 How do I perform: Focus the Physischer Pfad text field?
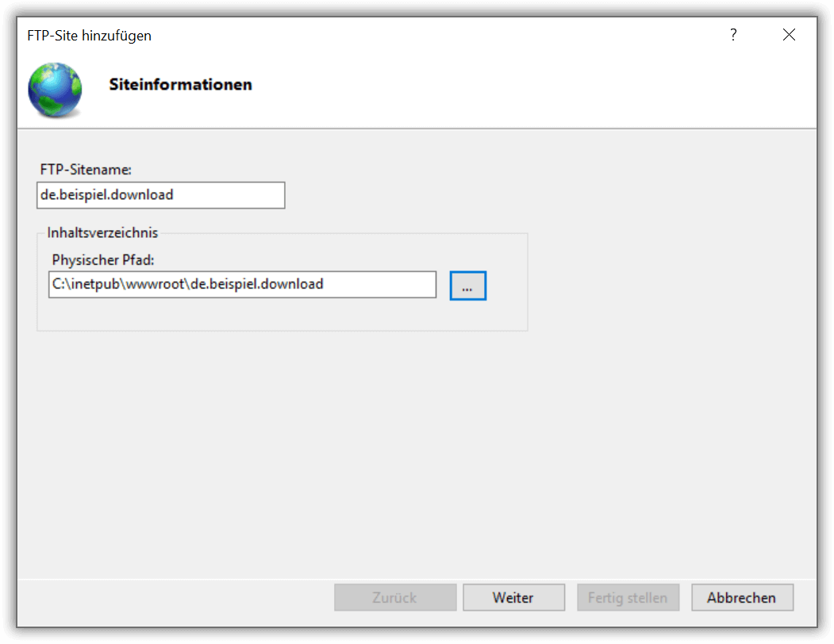tap(242, 285)
